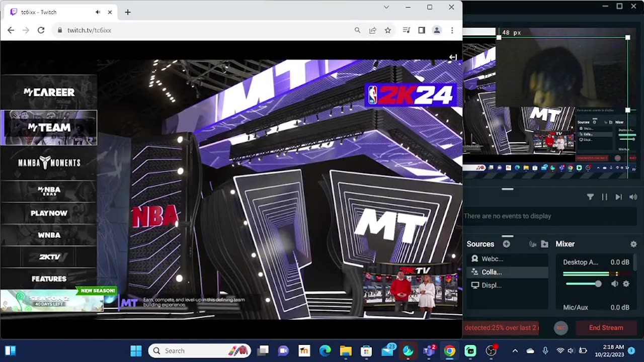The width and height of the screenshot is (644, 362).
Task: Open Windows Start menu
Action: pyautogui.click(x=136, y=351)
